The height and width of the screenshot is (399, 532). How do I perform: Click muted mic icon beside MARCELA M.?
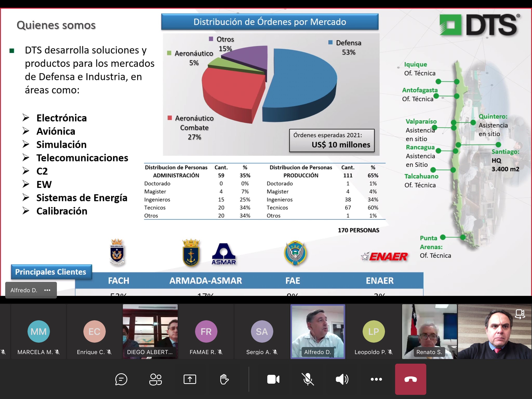coord(57,352)
